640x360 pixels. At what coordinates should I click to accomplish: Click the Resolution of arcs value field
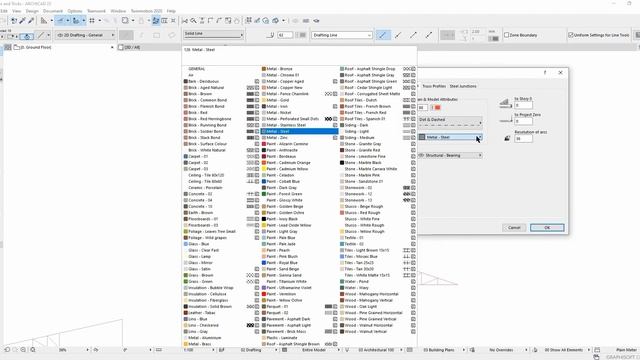(x=523, y=139)
